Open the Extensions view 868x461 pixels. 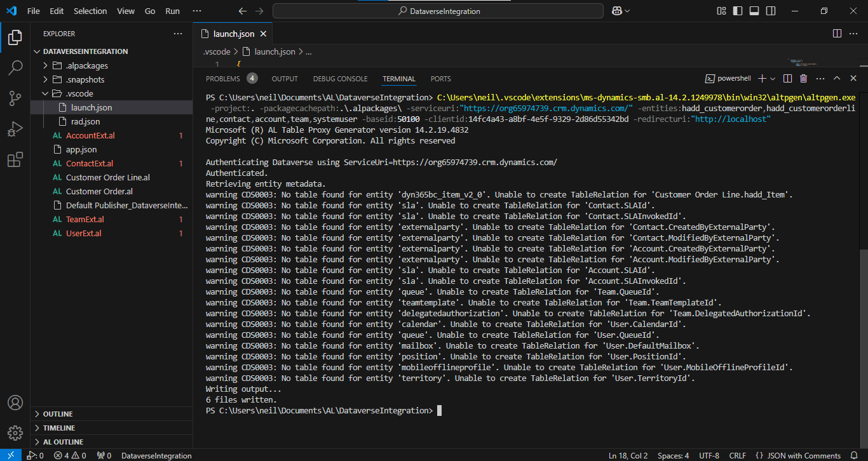pos(15,160)
